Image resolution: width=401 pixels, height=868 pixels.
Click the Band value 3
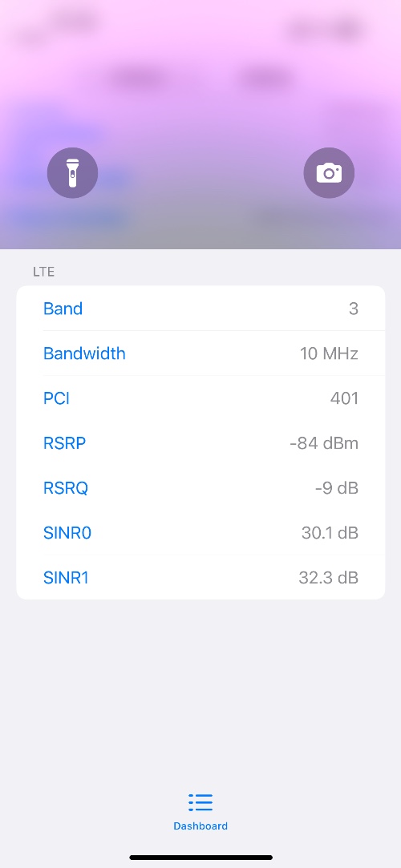pos(354,309)
